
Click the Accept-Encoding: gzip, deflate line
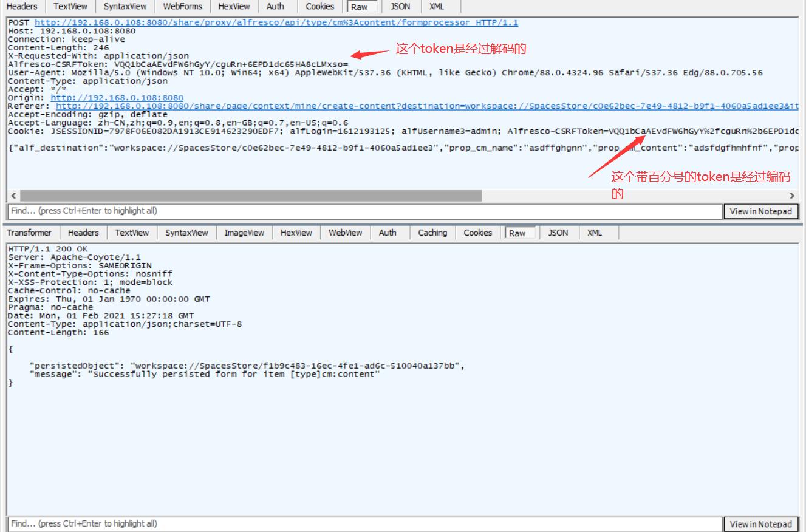(87, 114)
